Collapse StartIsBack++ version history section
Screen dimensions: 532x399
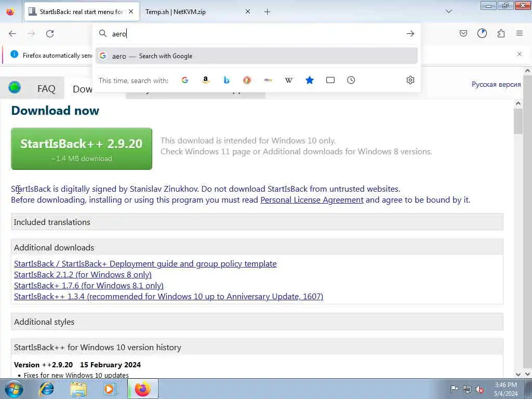point(257,347)
